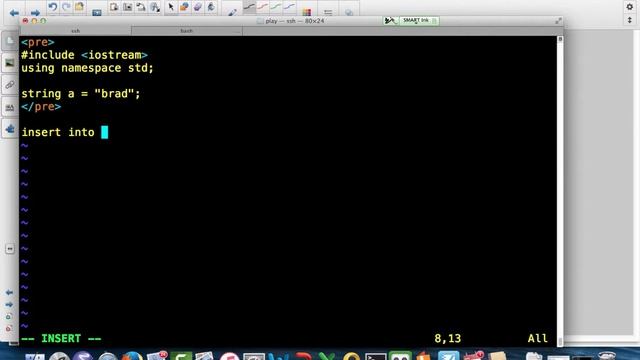Click the up-down toolbar position arrows

630,20
